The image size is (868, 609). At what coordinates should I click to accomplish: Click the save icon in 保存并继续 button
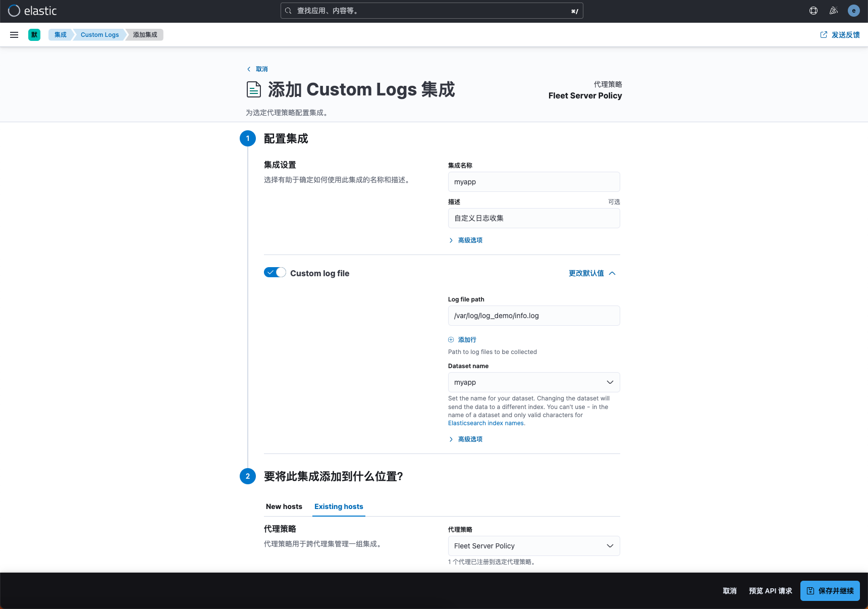tap(810, 591)
